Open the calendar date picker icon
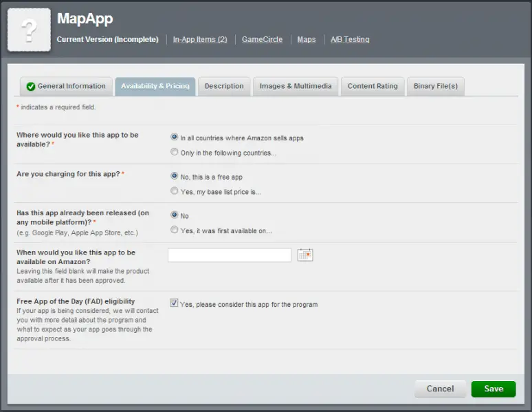The height and width of the screenshot is (412, 532). [304, 255]
